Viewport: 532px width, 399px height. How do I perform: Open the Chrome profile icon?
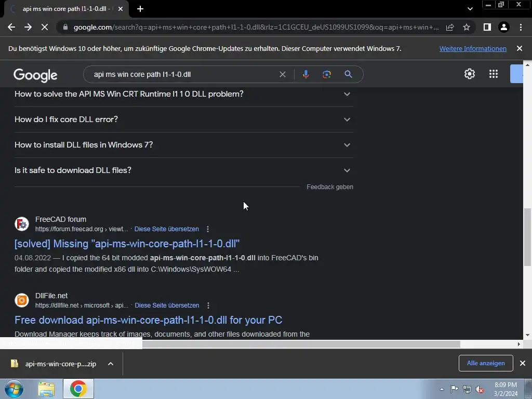click(504, 27)
